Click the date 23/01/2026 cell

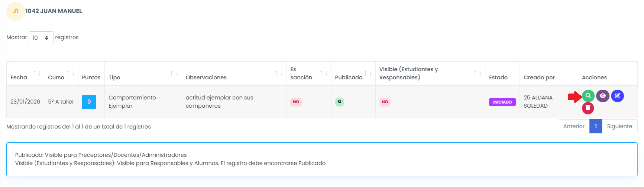(x=25, y=102)
